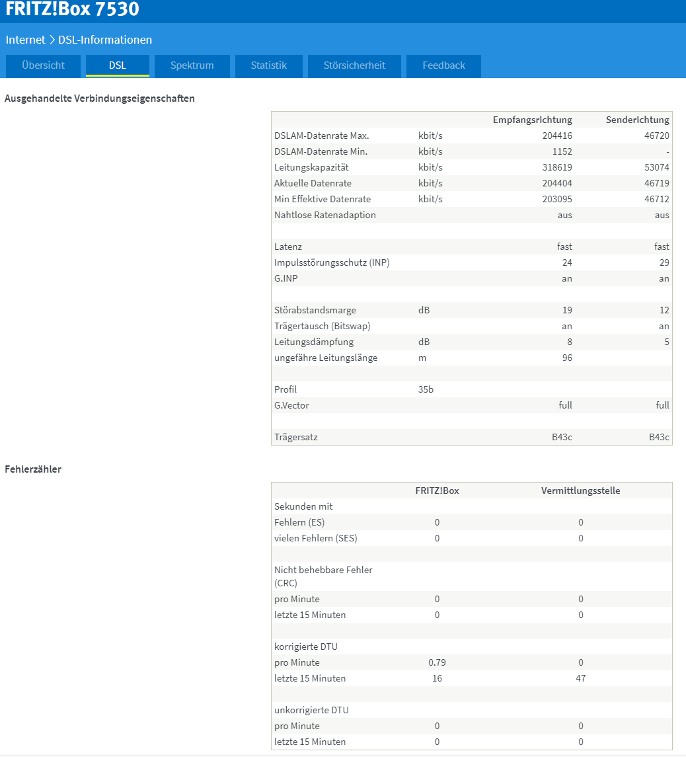Select the DSLAM-Datenrate Min. value 1152
686x784 pixels.
point(562,151)
